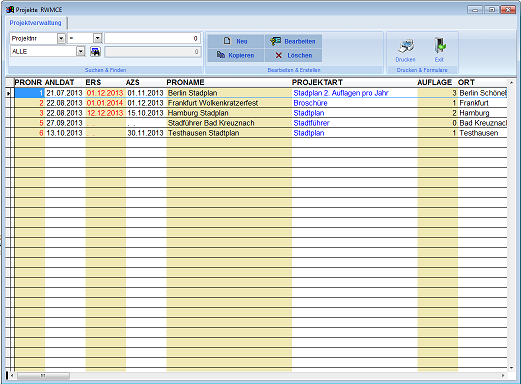Click AZS column header
The image size is (521, 384).
[133, 82]
